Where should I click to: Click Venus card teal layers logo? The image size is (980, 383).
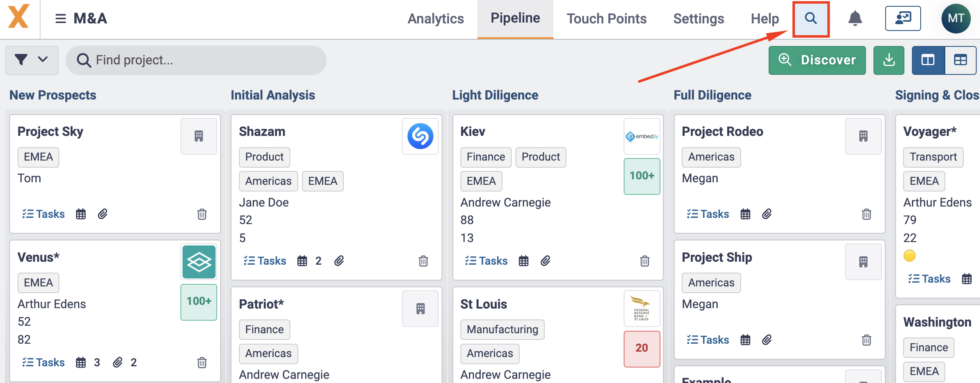click(x=199, y=262)
